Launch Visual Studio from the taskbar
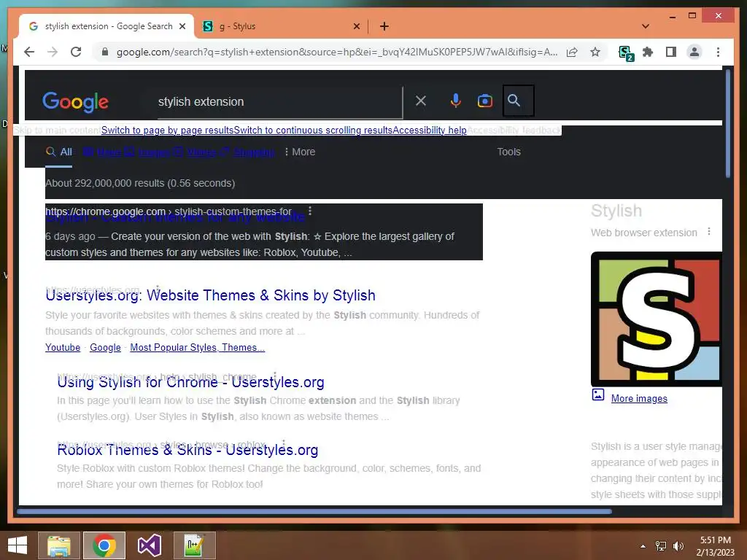Screen dimensions: 747x560 149,545
